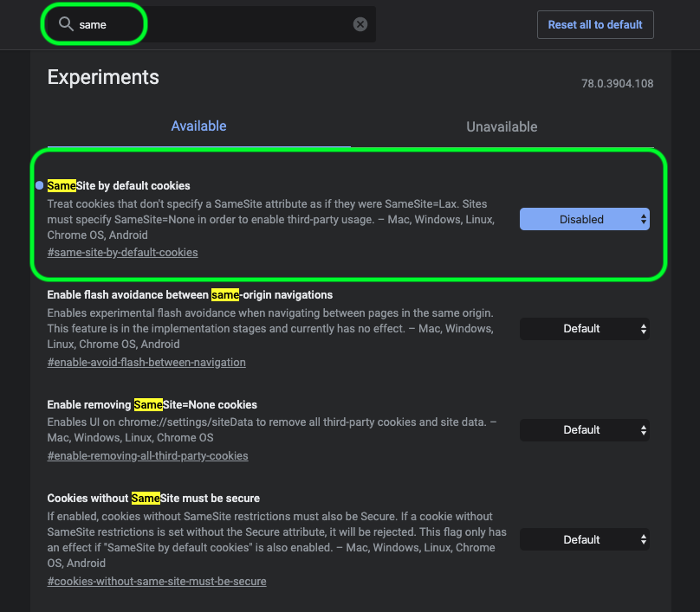Click the Enable removing SameSite=None cookies title
700x612 pixels.
point(152,405)
